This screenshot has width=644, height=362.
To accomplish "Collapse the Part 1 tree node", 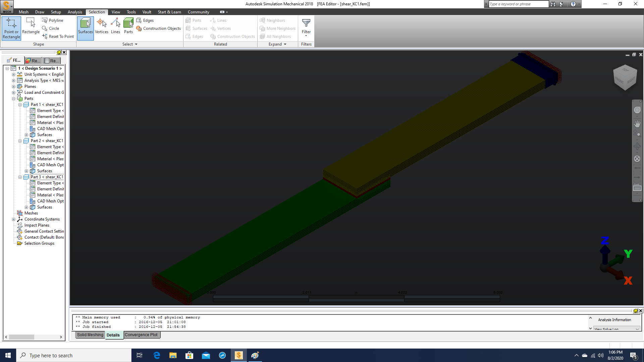I will (x=20, y=104).
